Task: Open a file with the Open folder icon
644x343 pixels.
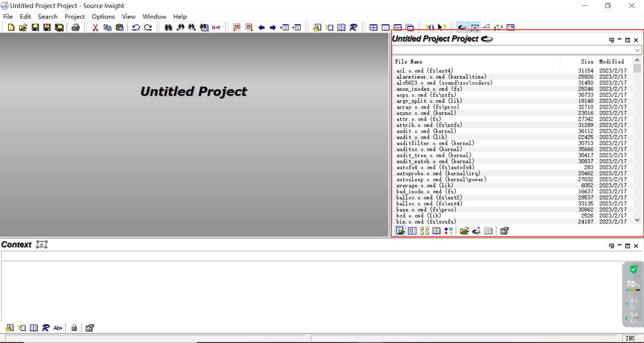Action: coord(23,27)
